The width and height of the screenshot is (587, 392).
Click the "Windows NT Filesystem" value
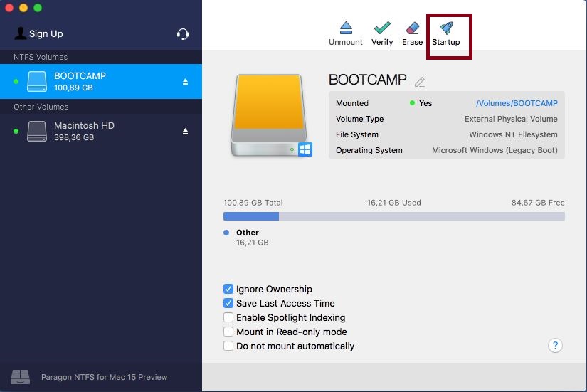[x=513, y=134]
